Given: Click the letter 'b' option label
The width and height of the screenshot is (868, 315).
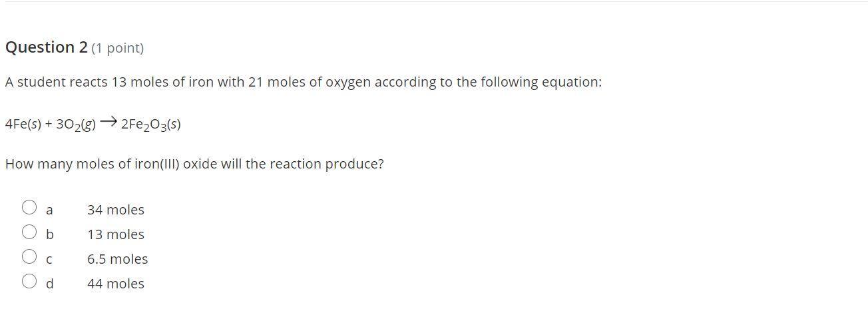Looking at the screenshot, I should [x=49, y=234].
